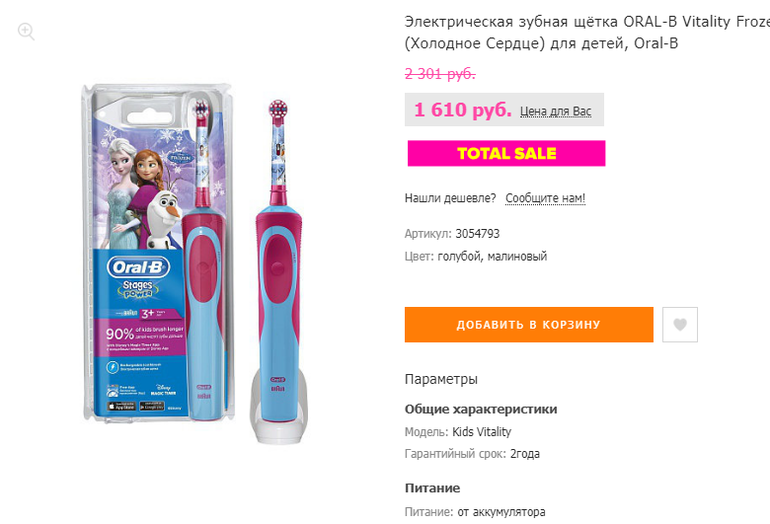
Task: Click the Питание section heading
Action: coord(432,488)
